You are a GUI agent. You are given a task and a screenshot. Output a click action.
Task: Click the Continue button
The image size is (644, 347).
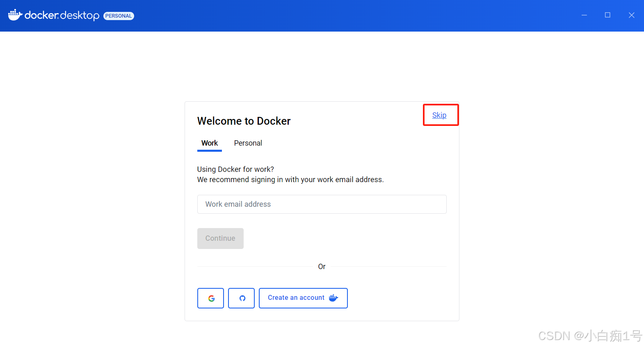(x=220, y=238)
